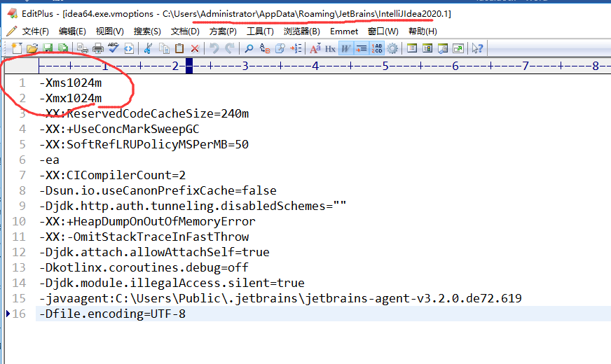Click the -ea line

click(x=49, y=160)
